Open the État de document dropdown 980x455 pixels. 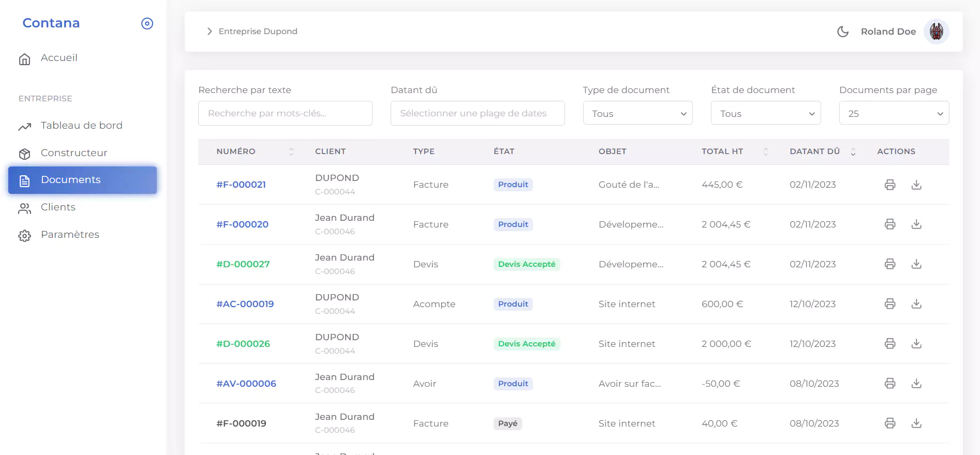click(766, 113)
